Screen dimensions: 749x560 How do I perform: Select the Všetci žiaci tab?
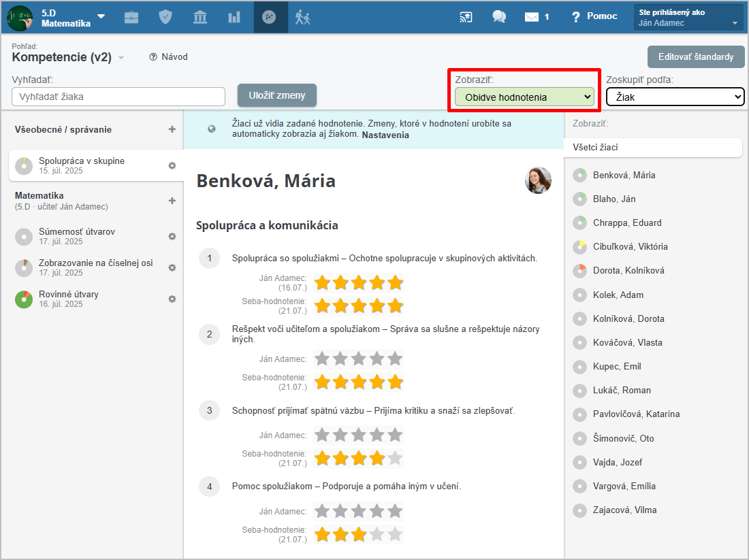pyautogui.click(x=652, y=148)
